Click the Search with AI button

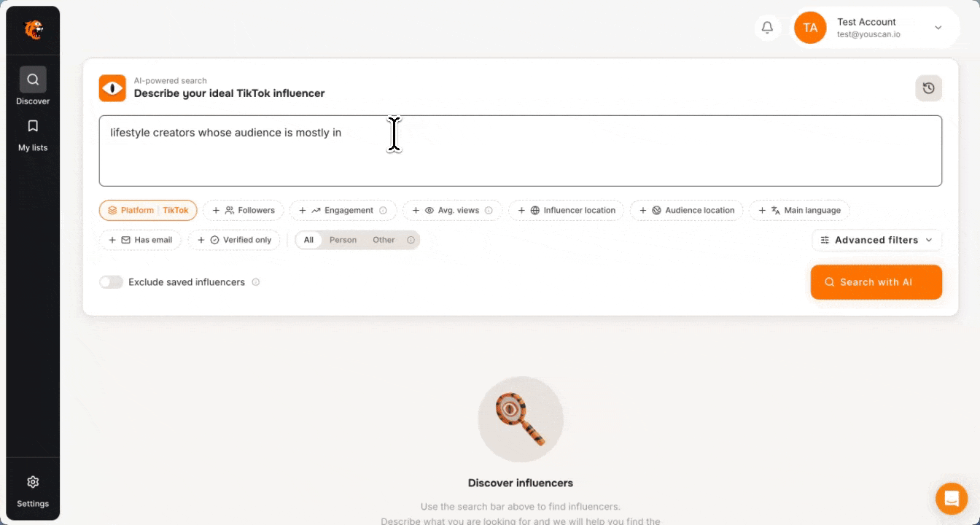point(876,282)
